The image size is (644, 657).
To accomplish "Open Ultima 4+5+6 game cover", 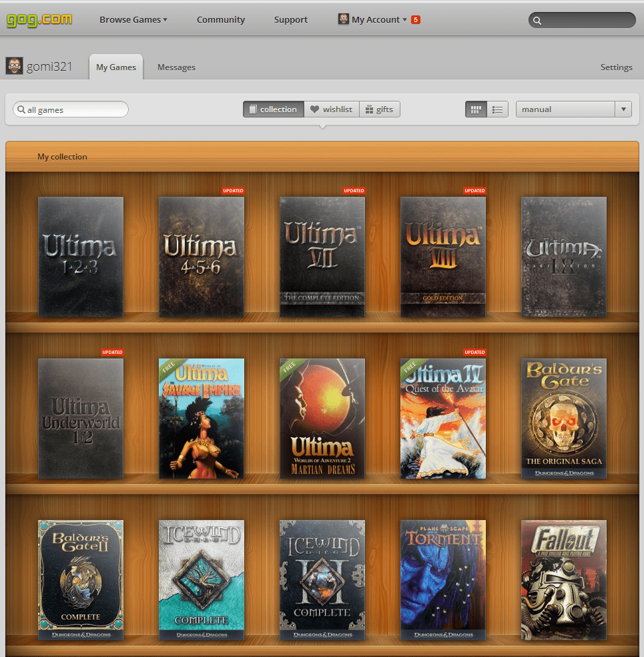I will coord(202,257).
